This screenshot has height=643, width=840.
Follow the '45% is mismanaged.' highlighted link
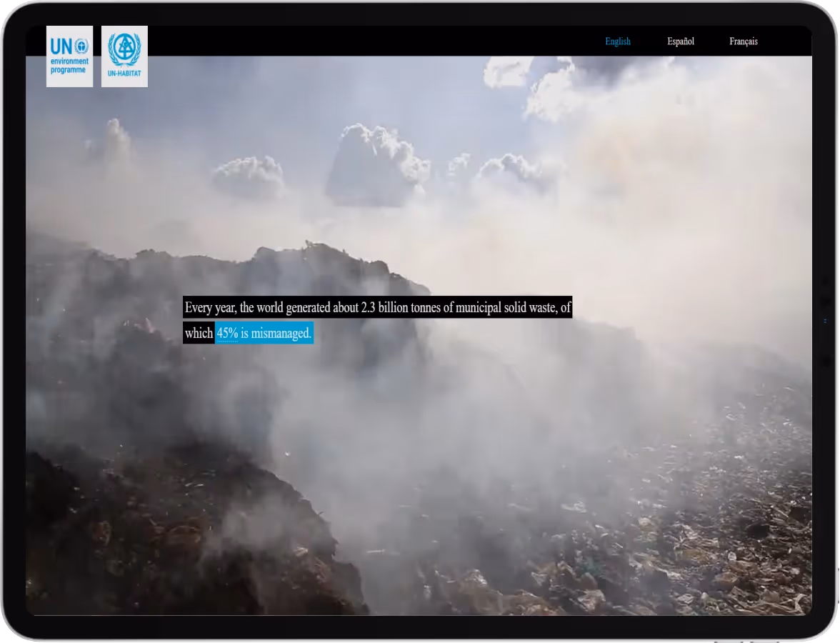(x=264, y=333)
